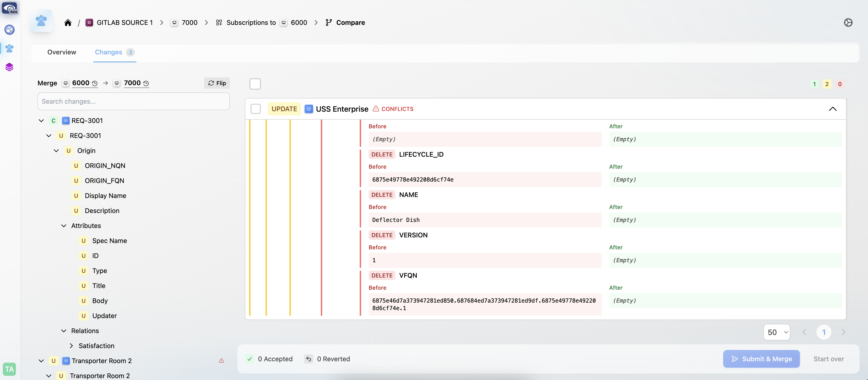868x380 pixels.
Task: Click Submit & Merge button
Action: point(762,359)
